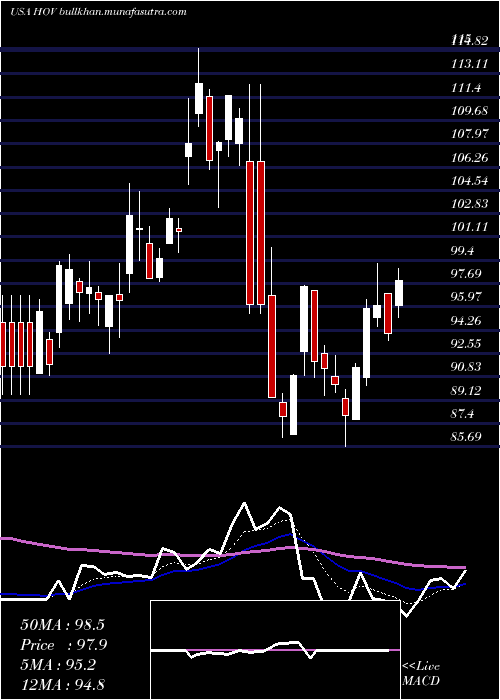Viewport: 500px width, 700px height.
Task: Select the 89.12 price level label
Action: (x=467, y=391)
